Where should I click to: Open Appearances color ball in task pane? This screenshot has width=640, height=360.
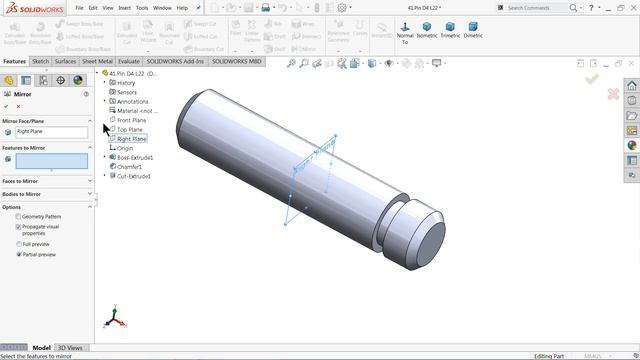point(631,145)
